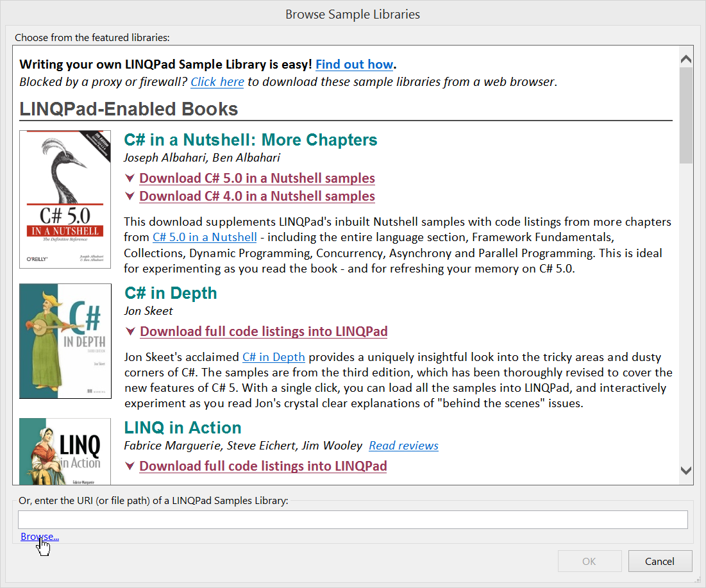
Task: Click the 'Browse Sample Libraries' title bar
Action: click(x=353, y=14)
